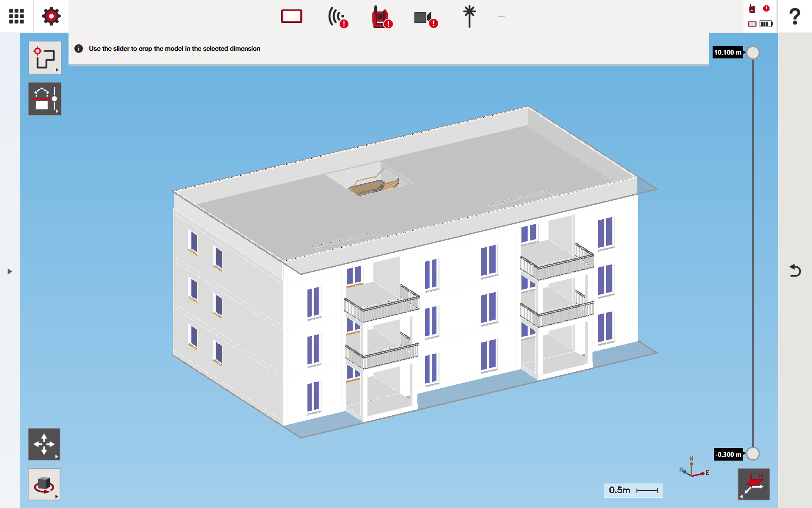Viewport: 812px width, 508px height.
Task: Click the 10.100 m value label
Action: coord(727,52)
